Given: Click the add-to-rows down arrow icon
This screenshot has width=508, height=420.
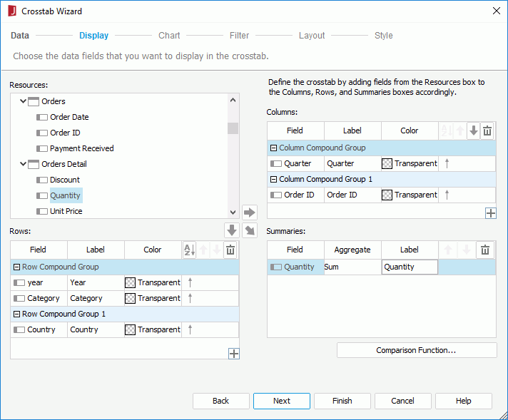Looking at the screenshot, I should (232, 230).
